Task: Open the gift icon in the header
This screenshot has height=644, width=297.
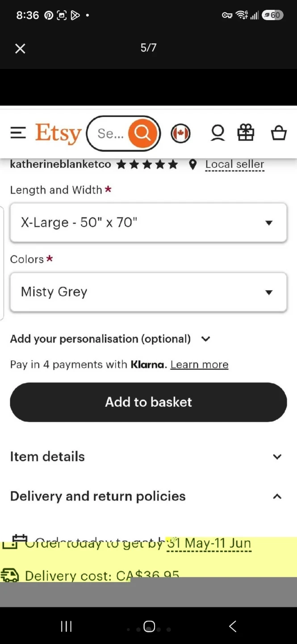Action: click(x=246, y=133)
